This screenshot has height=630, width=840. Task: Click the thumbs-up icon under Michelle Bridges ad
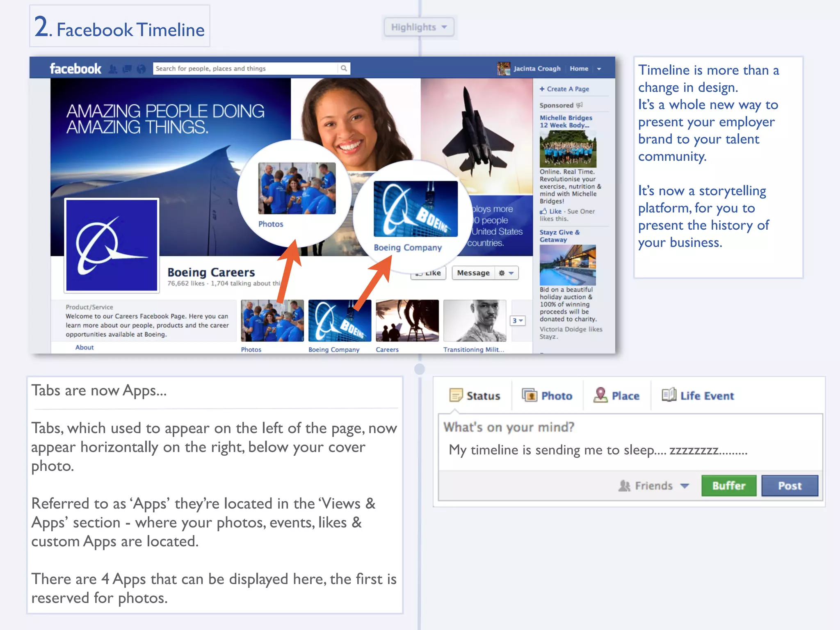pos(543,211)
